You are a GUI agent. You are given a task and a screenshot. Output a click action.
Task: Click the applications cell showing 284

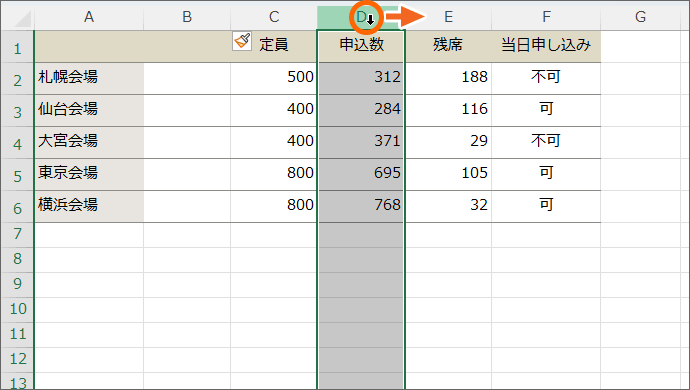tap(361, 111)
